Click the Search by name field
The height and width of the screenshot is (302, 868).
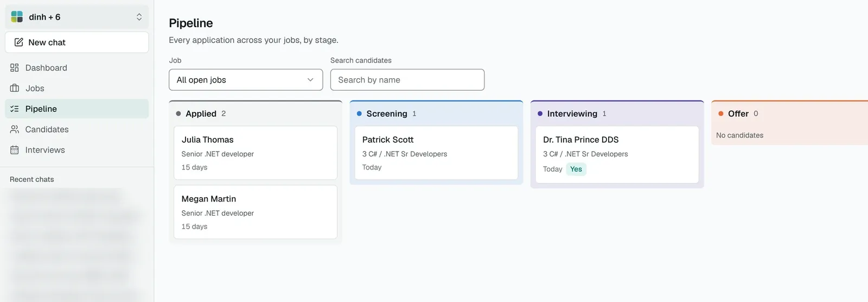[407, 80]
